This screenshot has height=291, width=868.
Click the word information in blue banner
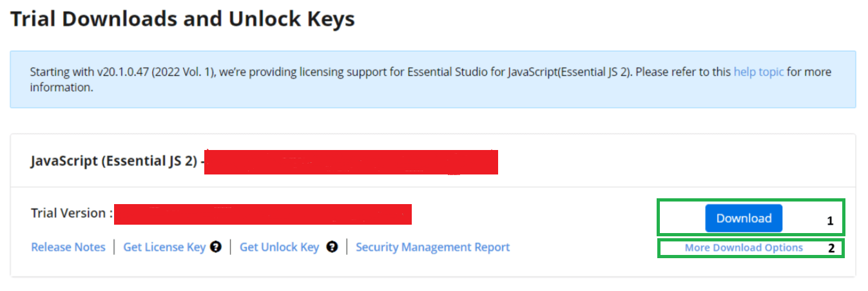(61, 88)
